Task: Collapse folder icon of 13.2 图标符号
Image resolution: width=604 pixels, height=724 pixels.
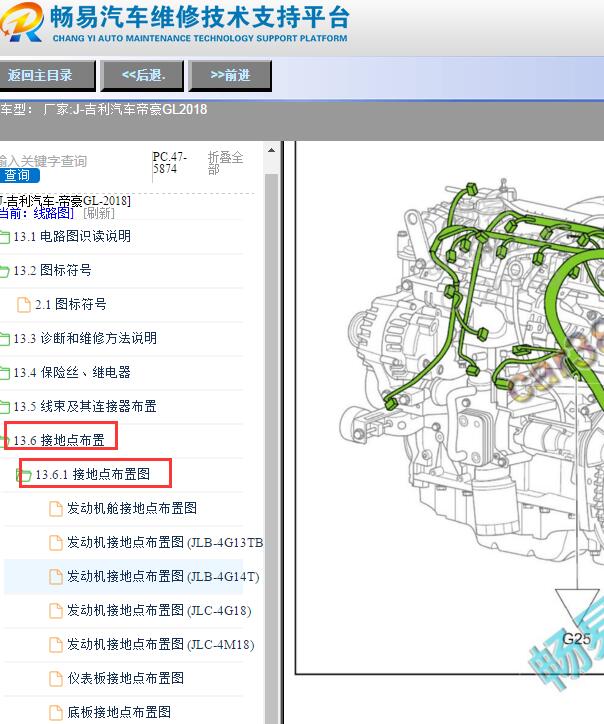Action: point(5,272)
